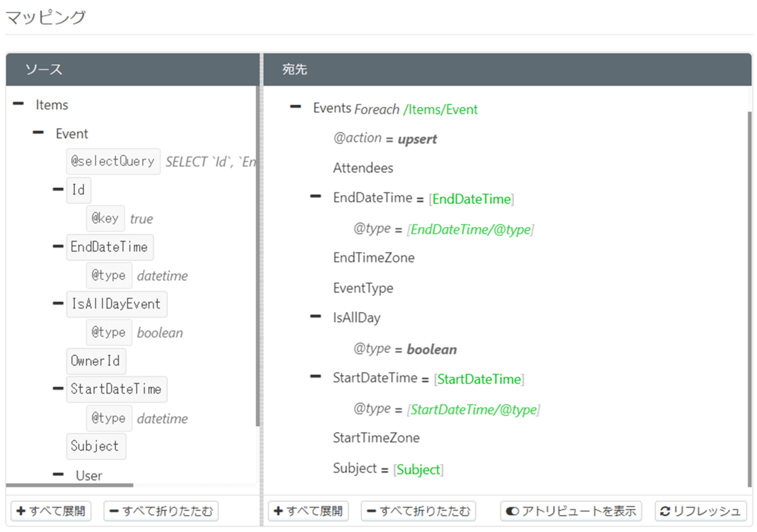Click the source panel horizontal scrollbar
The height and width of the screenshot is (532, 757).
pyautogui.click(x=69, y=485)
